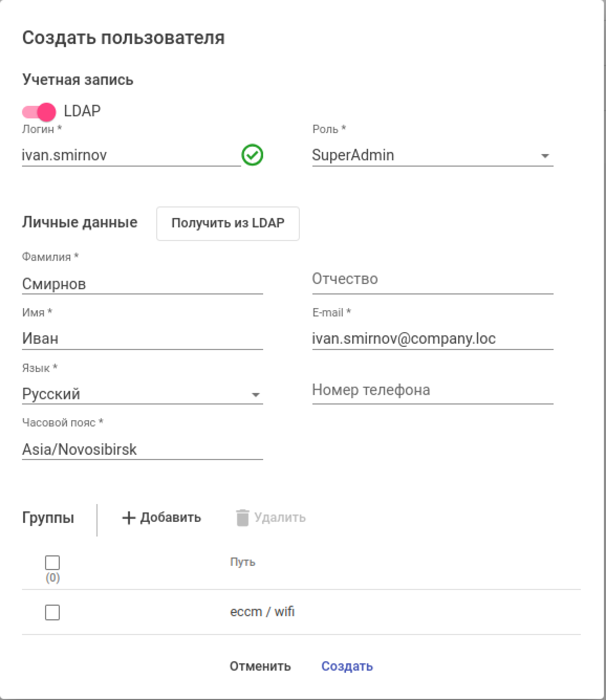Open the Часовой пояс field Asia/Novosibirsk
The height and width of the screenshot is (700, 606).
point(142,450)
